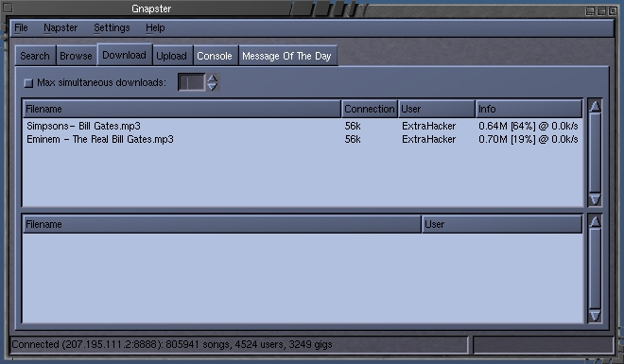The height and width of the screenshot is (364, 624).
Task: Click 0.70M [19%] @ 0.0k/s info cell
Action: (x=529, y=139)
